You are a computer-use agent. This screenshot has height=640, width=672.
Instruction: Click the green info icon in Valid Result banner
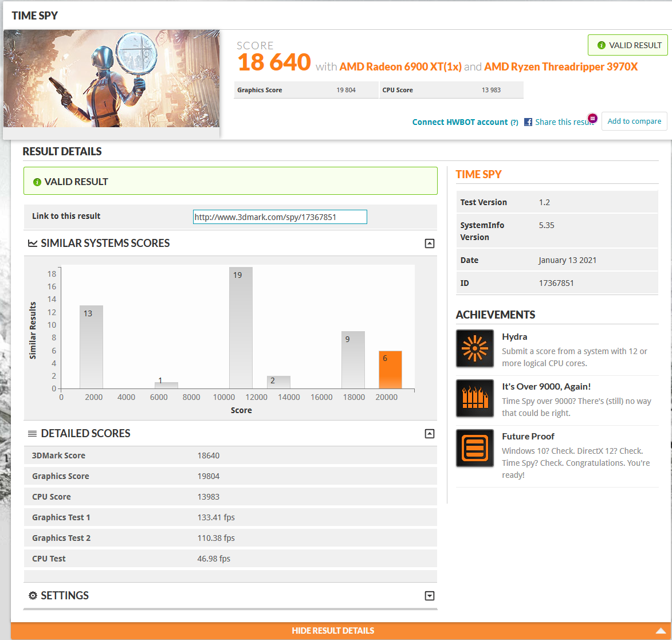pyautogui.click(x=37, y=182)
